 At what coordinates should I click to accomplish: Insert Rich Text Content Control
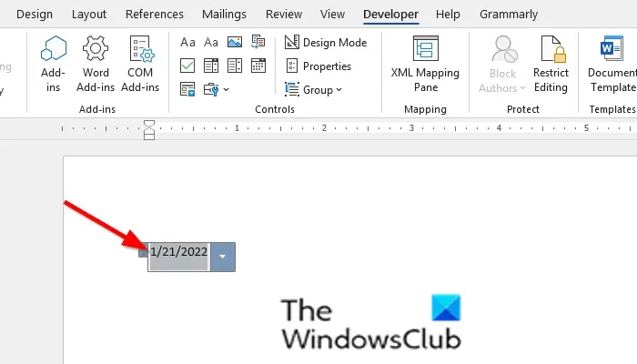(x=187, y=42)
